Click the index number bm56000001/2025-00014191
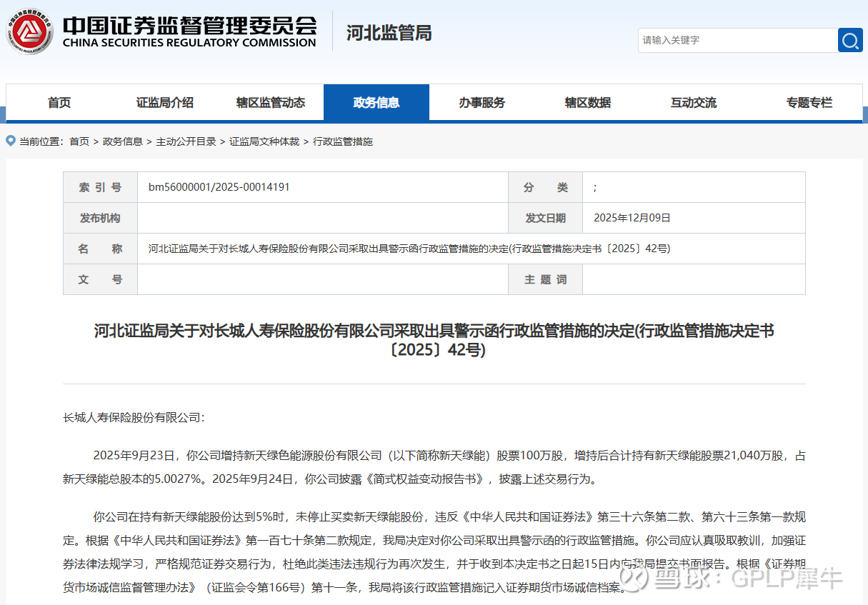This screenshot has height=605, width=868. click(x=219, y=187)
